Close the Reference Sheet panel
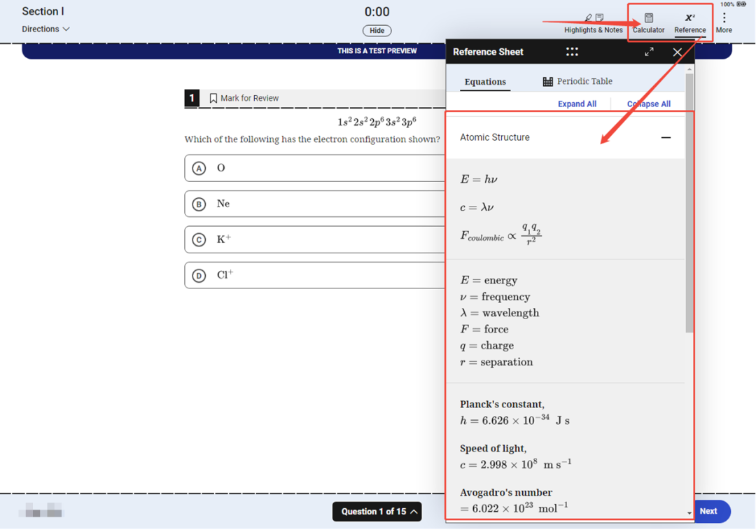 coord(677,52)
